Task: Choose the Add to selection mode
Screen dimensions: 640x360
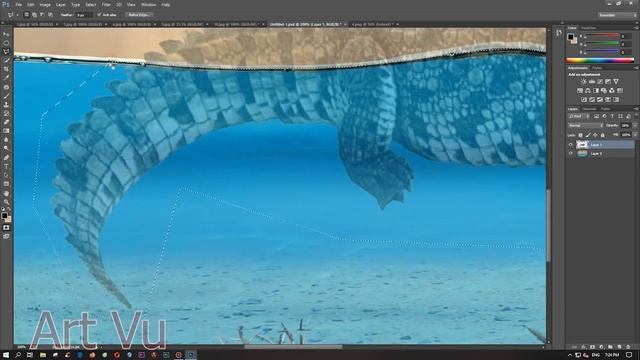Action: (x=34, y=15)
